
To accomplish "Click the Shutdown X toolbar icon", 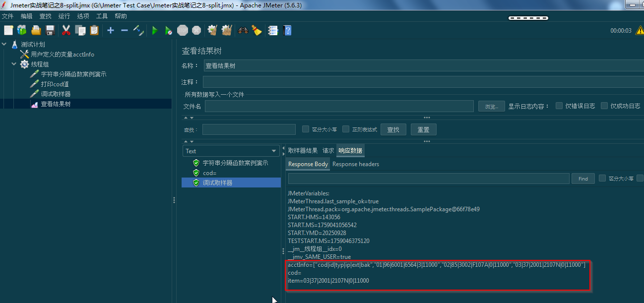I will pyautogui.click(x=196, y=30).
